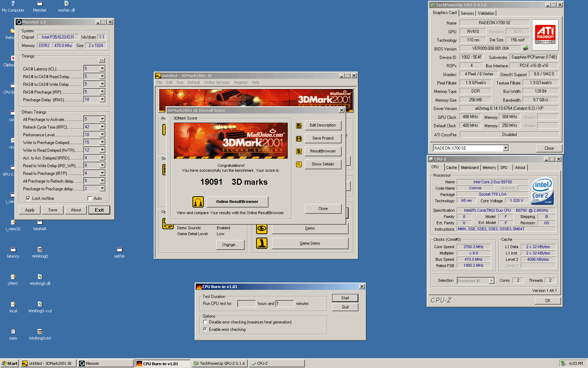Click Save button in MemSet
The height and width of the screenshot is (368, 588).
click(53, 210)
